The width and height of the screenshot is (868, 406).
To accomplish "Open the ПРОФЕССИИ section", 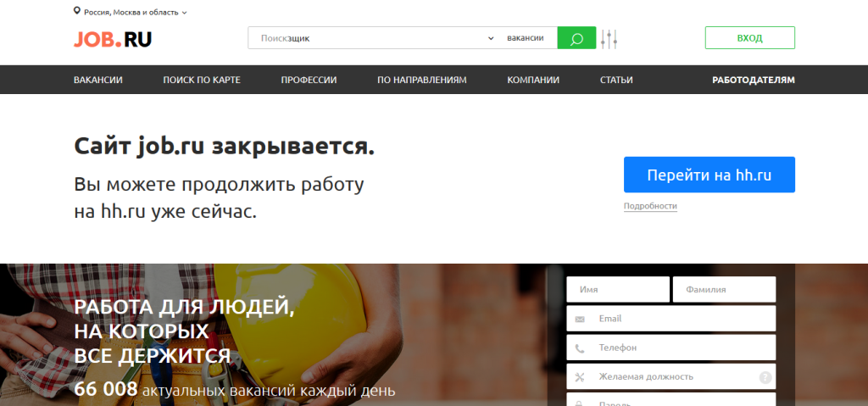I will [x=309, y=80].
